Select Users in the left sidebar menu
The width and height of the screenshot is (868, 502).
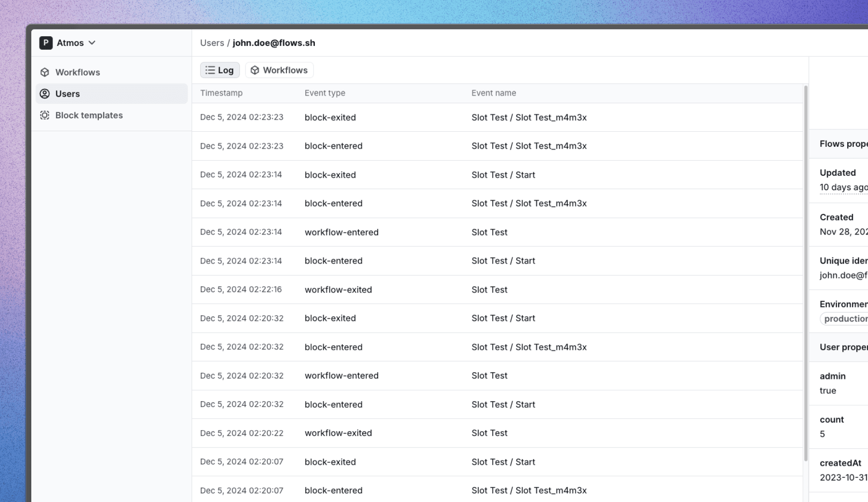(x=68, y=94)
